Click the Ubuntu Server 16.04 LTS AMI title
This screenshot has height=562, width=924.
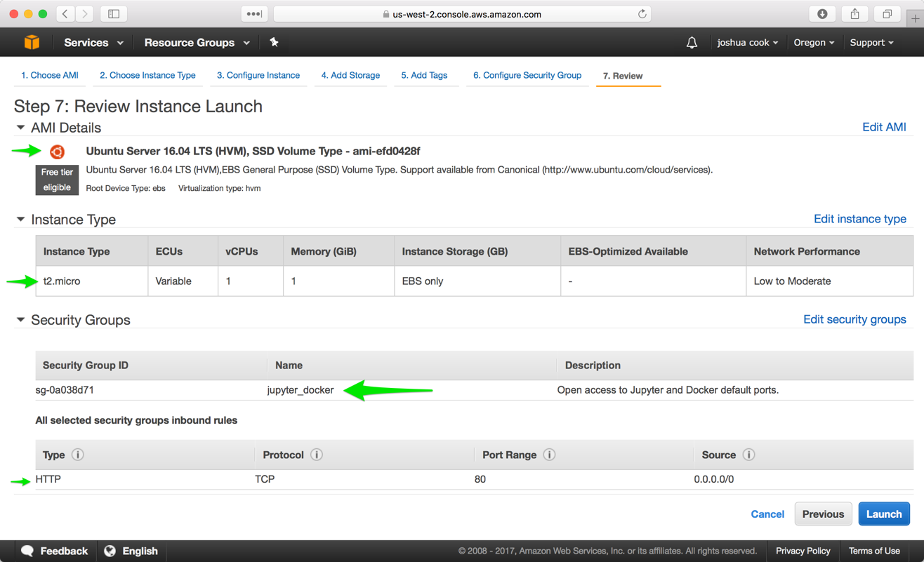pos(253,151)
